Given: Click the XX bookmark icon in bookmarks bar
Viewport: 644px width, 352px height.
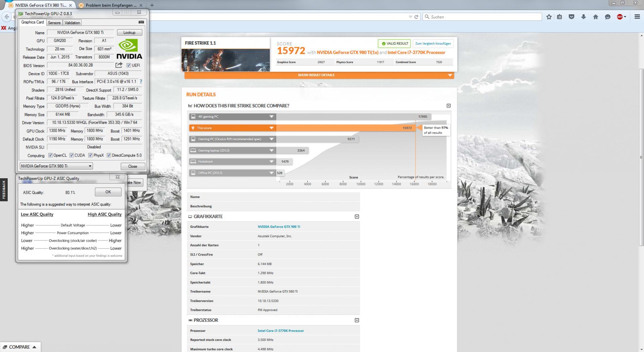Looking at the screenshot, I should point(4,28).
